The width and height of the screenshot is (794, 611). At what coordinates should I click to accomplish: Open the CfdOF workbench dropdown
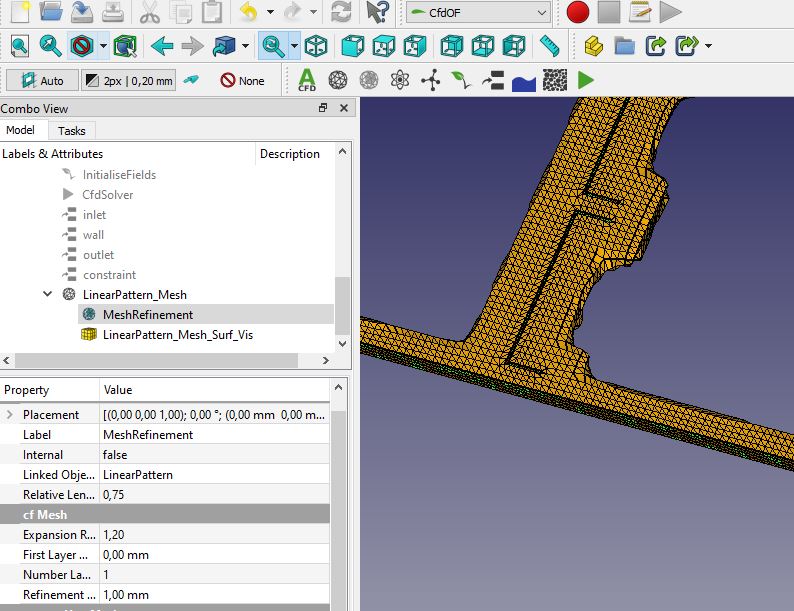(x=478, y=13)
